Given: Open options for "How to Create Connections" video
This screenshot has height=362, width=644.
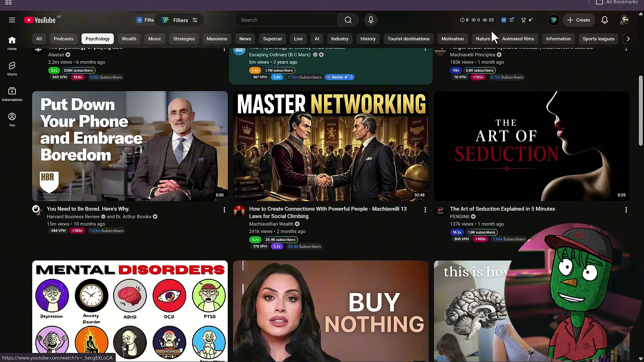Looking at the screenshot, I should click(x=425, y=210).
